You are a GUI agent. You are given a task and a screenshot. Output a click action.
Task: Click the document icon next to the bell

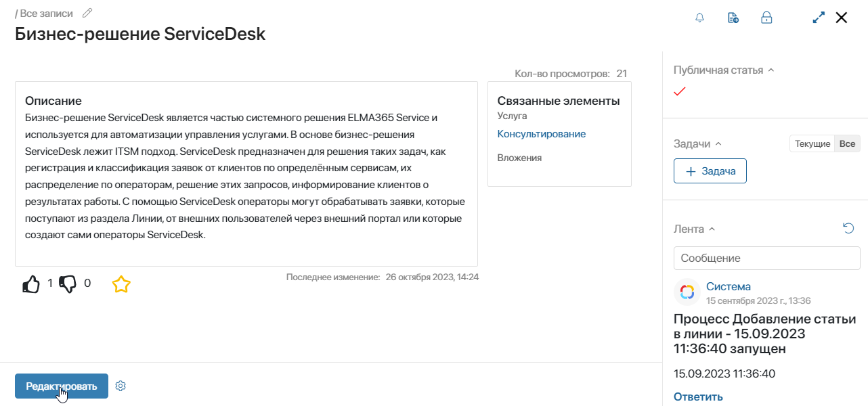733,18
